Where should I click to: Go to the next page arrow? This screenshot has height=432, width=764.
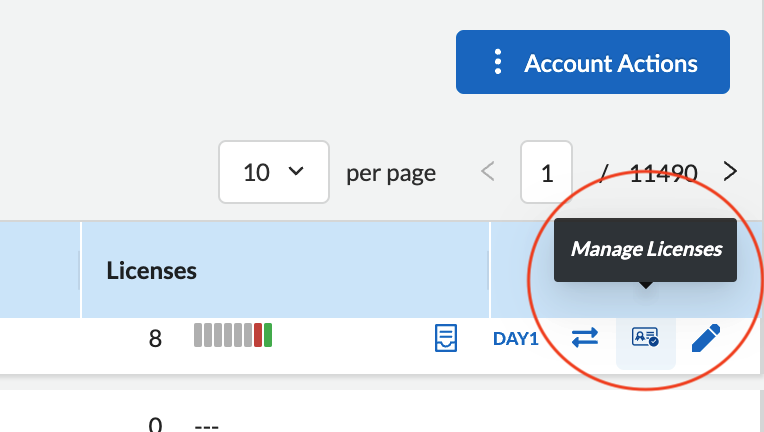coord(730,172)
